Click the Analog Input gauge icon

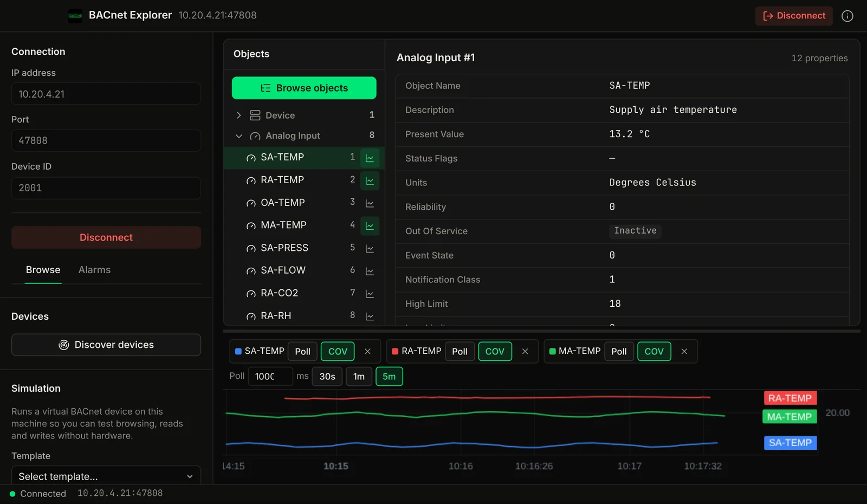pyautogui.click(x=255, y=136)
